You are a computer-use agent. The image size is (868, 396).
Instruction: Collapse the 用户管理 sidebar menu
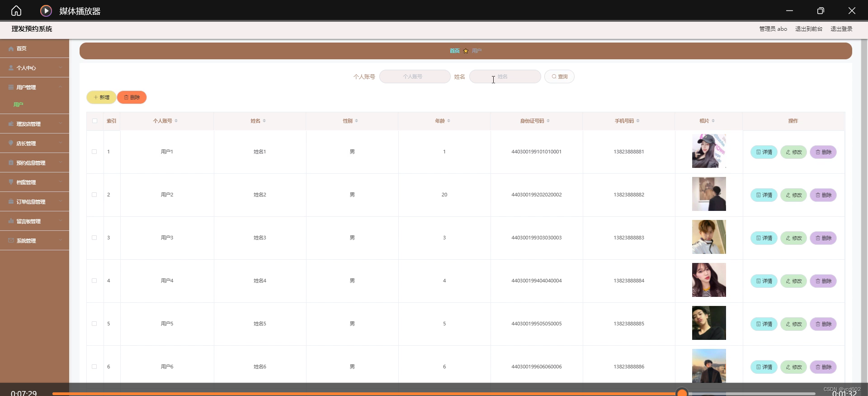pyautogui.click(x=34, y=87)
